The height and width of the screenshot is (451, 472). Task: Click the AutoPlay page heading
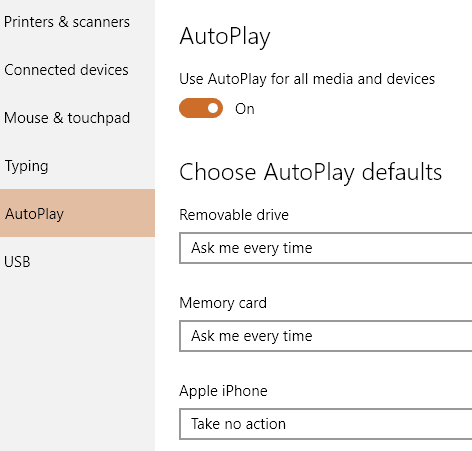coord(225,36)
